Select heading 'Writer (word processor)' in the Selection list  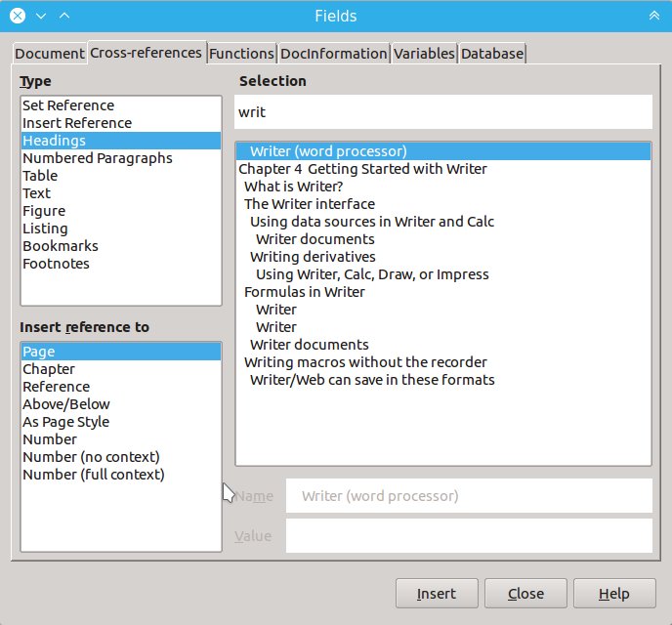click(x=443, y=151)
